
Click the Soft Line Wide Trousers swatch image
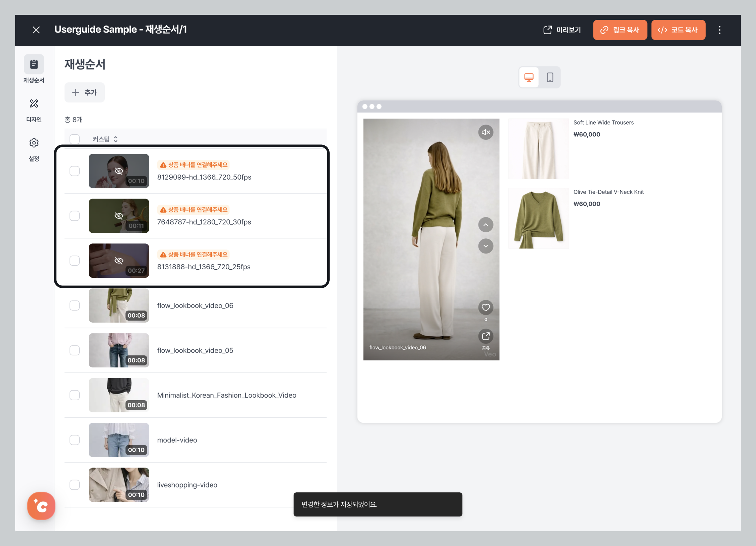[x=538, y=149]
